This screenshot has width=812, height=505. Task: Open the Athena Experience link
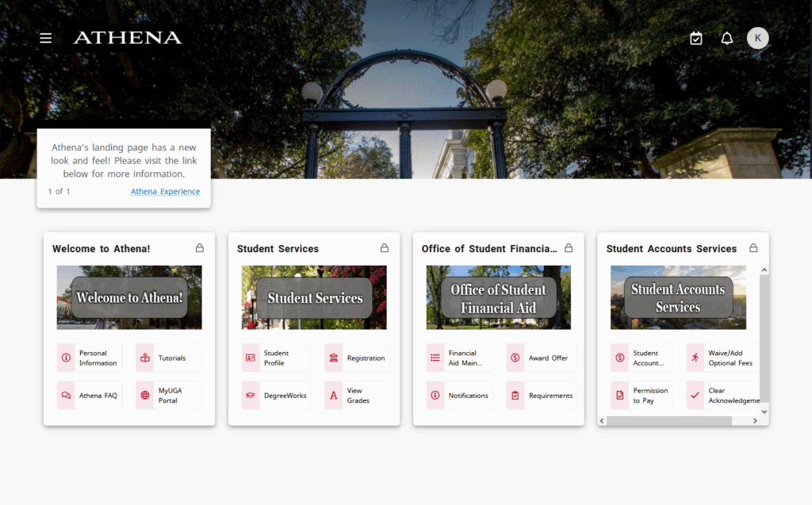coord(165,192)
